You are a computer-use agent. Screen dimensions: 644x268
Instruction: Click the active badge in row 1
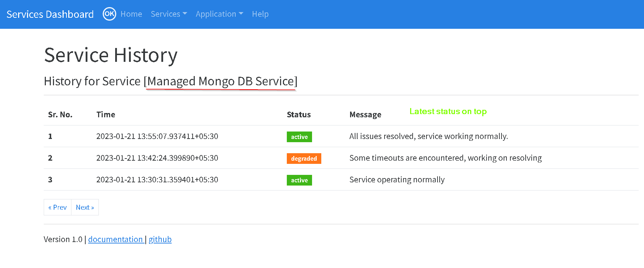click(299, 137)
